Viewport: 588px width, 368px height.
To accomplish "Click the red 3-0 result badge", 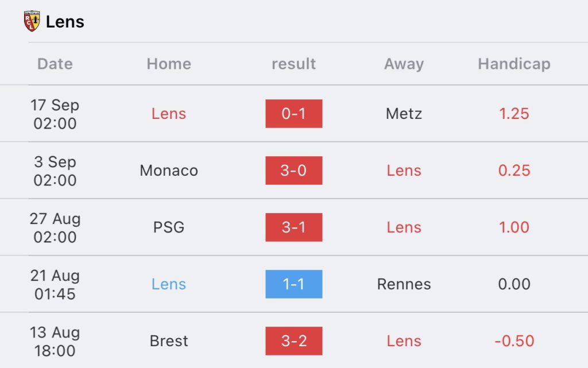I will (293, 171).
